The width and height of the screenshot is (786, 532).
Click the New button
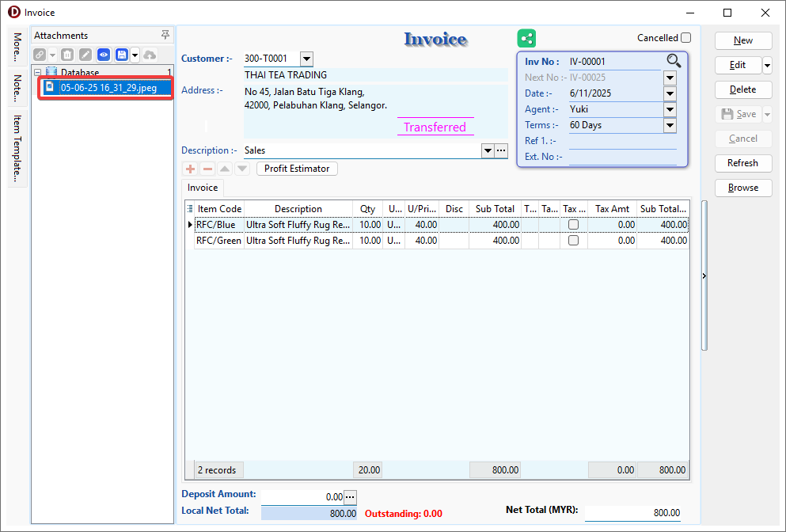(x=743, y=40)
